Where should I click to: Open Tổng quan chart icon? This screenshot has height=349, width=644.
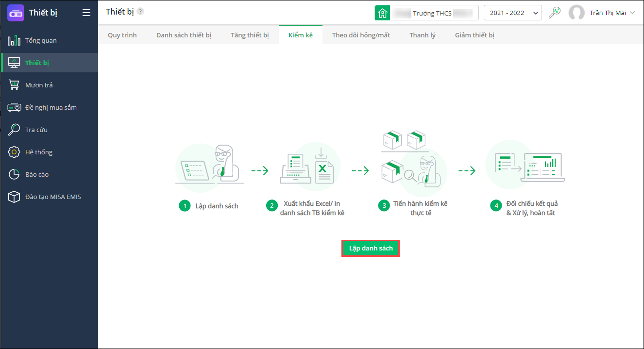[14, 40]
